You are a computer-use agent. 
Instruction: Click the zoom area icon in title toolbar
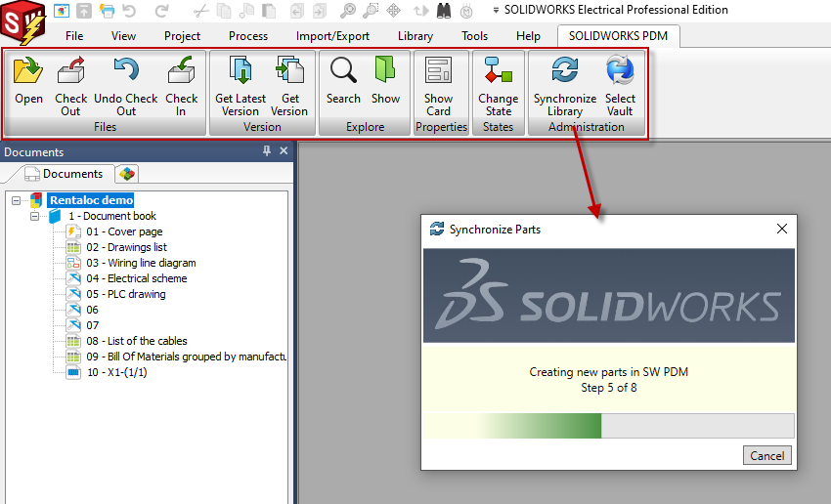[371, 11]
